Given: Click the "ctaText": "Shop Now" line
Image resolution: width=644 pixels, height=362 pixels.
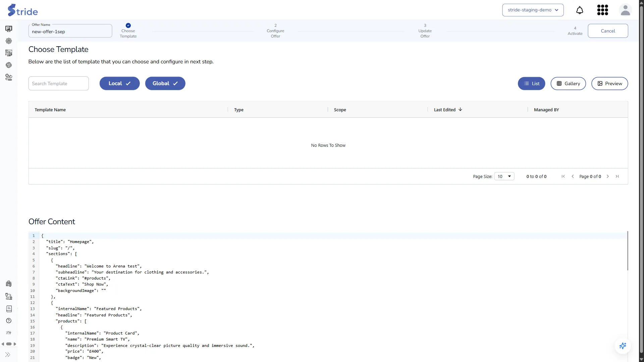Looking at the screenshot, I should click(82, 284).
